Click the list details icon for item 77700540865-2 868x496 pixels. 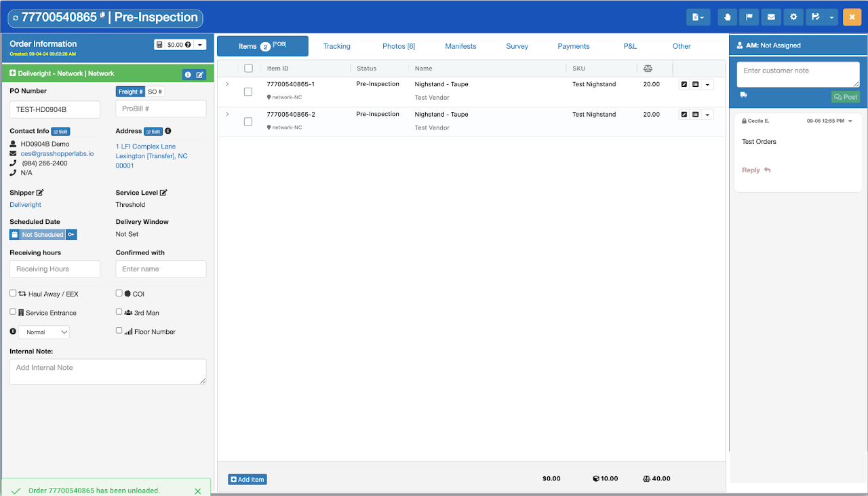pyautogui.click(x=696, y=115)
